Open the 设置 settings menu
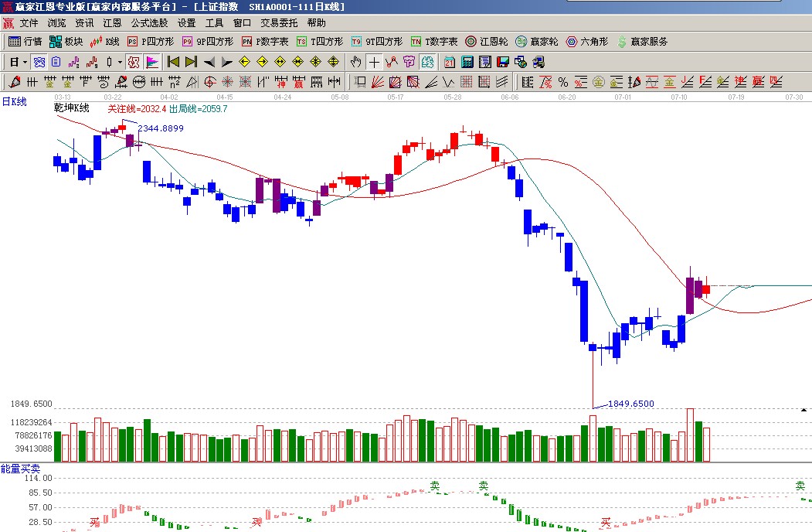Image resolution: width=812 pixels, height=532 pixels. click(186, 23)
